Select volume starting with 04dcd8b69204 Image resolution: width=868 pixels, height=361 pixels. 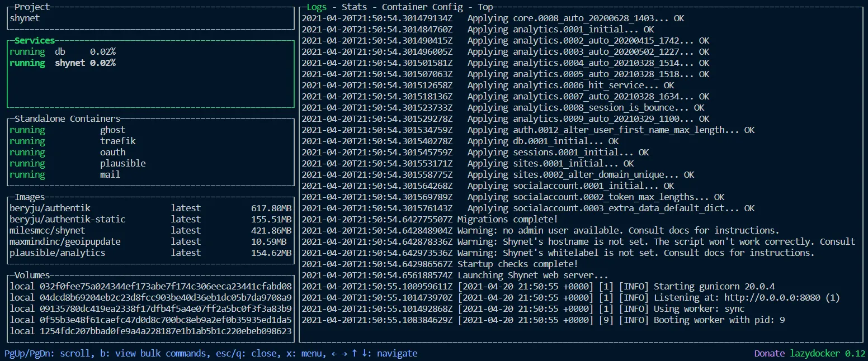click(x=150, y=297)
